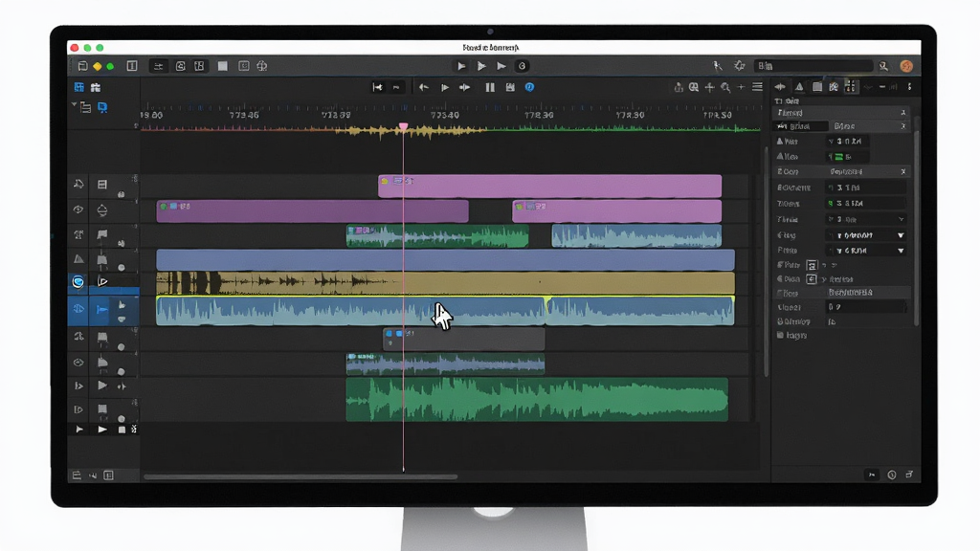Click the mixer sliders icon in the top toolbar
The width and height of the screenshot is (980, 551).
click(159, 66)
